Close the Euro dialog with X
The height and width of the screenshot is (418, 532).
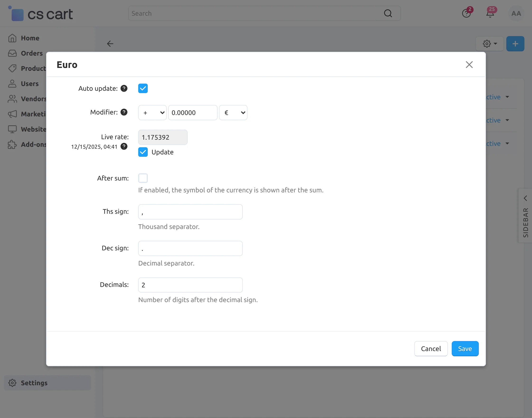coord(469,65)
